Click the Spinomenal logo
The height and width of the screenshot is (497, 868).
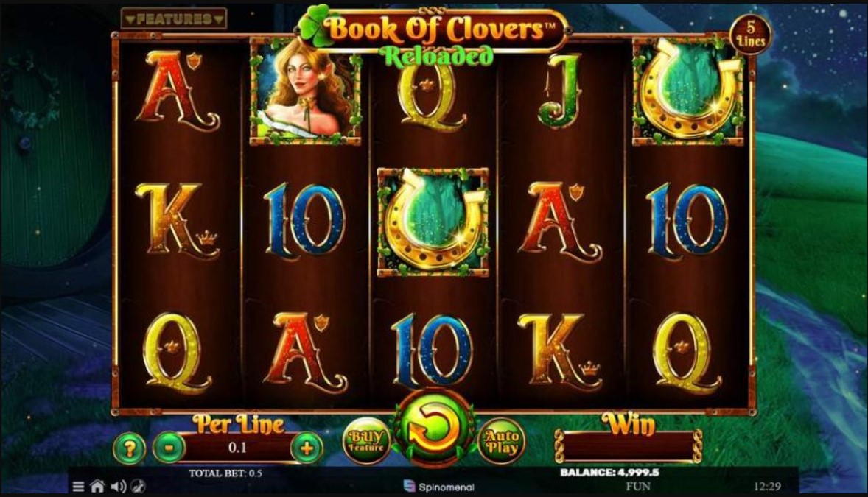[x=439, y=487]
